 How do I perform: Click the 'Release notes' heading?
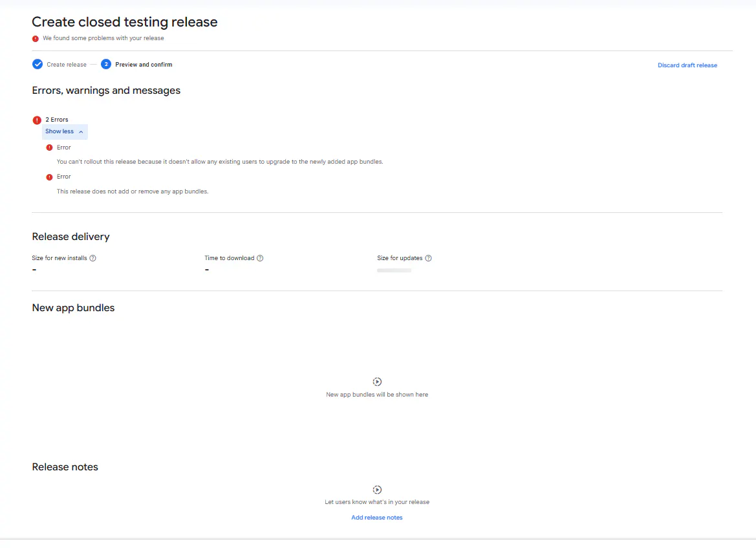click(65, 467)
